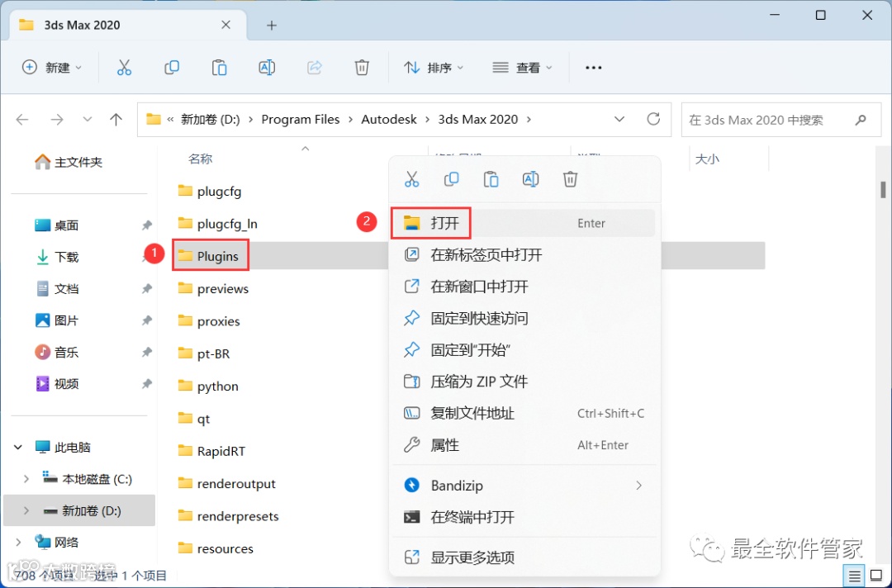892x588 pixels.
Task: Close the 3ds Max 2020 tab
Action: click(225, 25)
